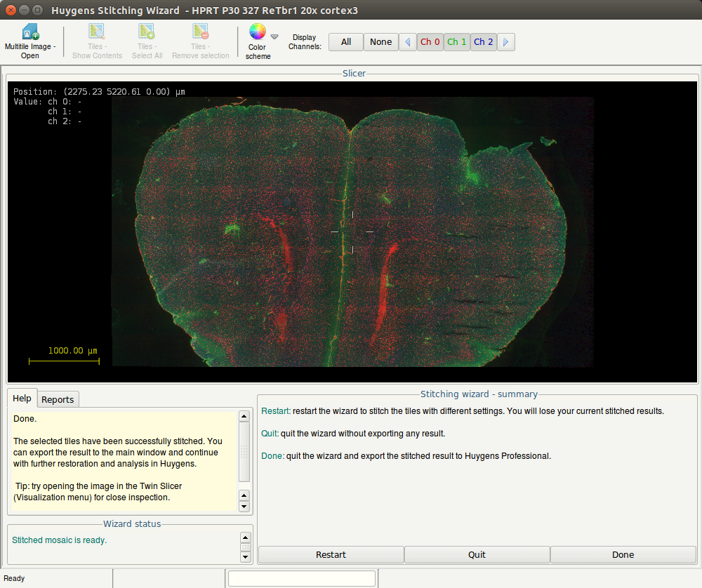Click the previous channel left arrow

coord(408,42)
